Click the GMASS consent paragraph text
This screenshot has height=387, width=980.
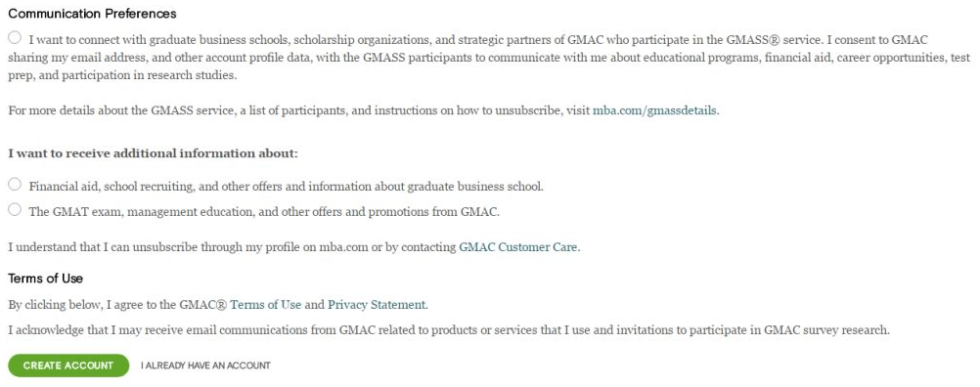click(489, 58)
